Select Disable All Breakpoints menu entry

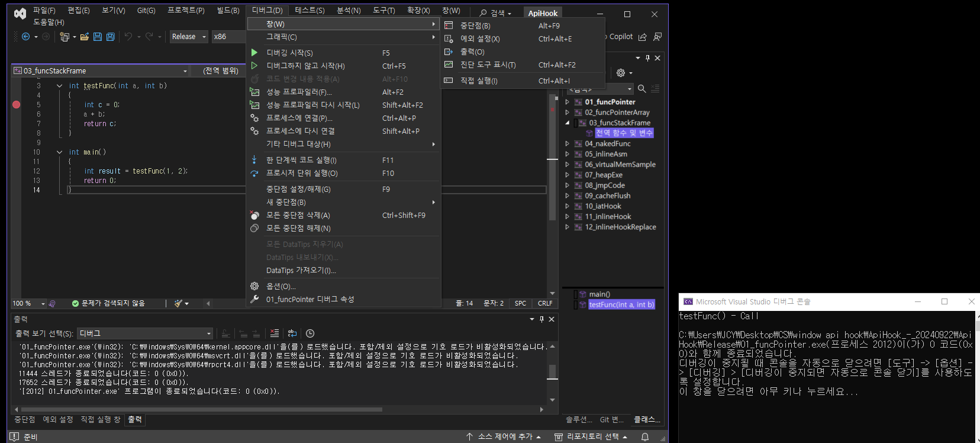[344, 229]
